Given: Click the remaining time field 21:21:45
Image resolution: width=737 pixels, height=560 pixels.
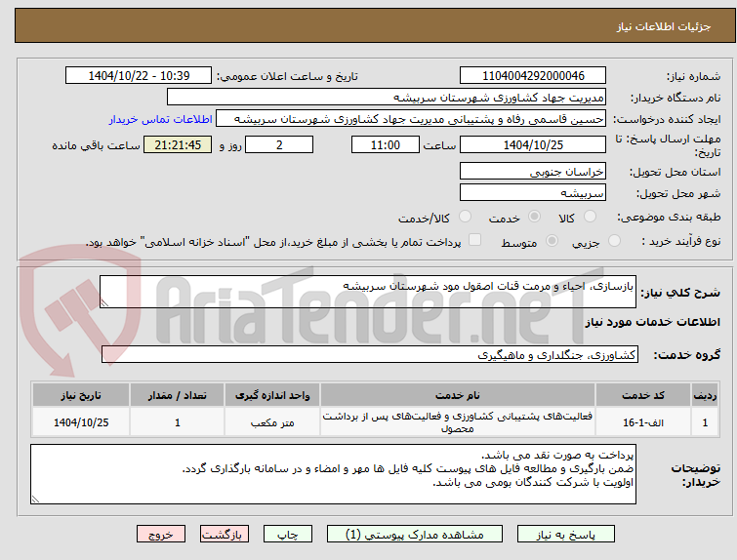Looking at the screenshot, I should (x=178, y=144).
